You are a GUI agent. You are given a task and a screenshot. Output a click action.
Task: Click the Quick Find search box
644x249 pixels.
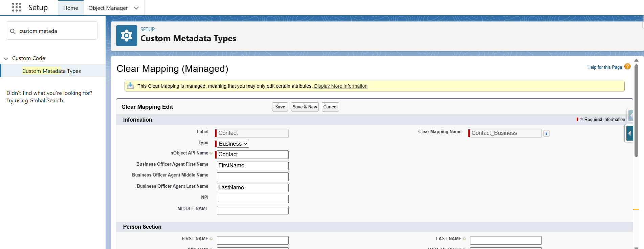click(52, 31)
